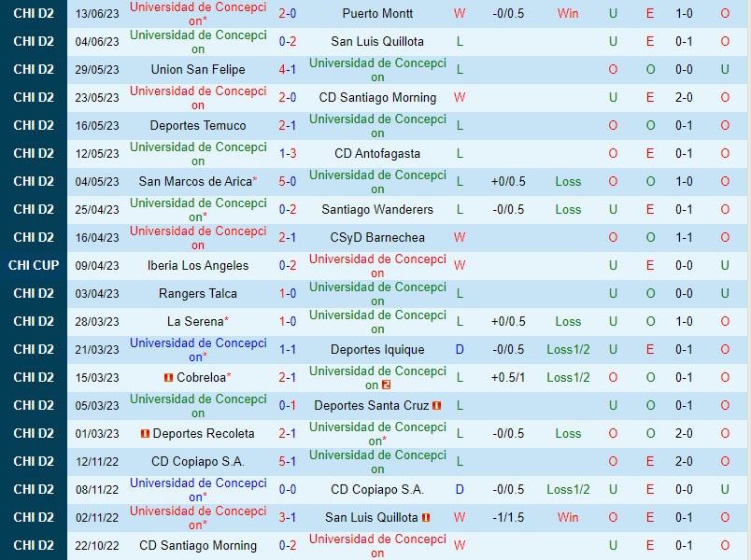Click half-time score 2-0 in 23/05/23 row
The width and height of the screenshot is (751, 560).
(x=684, y=98)
